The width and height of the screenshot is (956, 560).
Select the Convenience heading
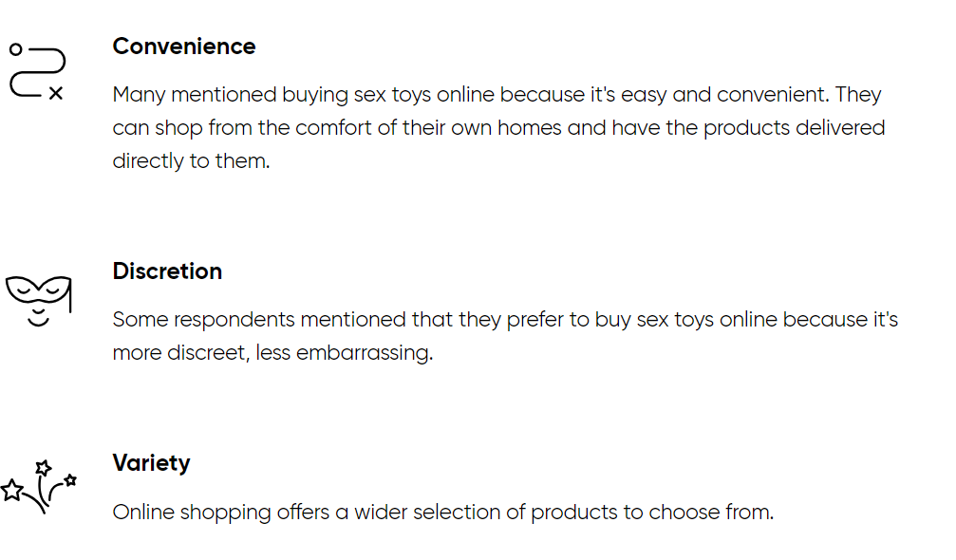click(184, 47)
